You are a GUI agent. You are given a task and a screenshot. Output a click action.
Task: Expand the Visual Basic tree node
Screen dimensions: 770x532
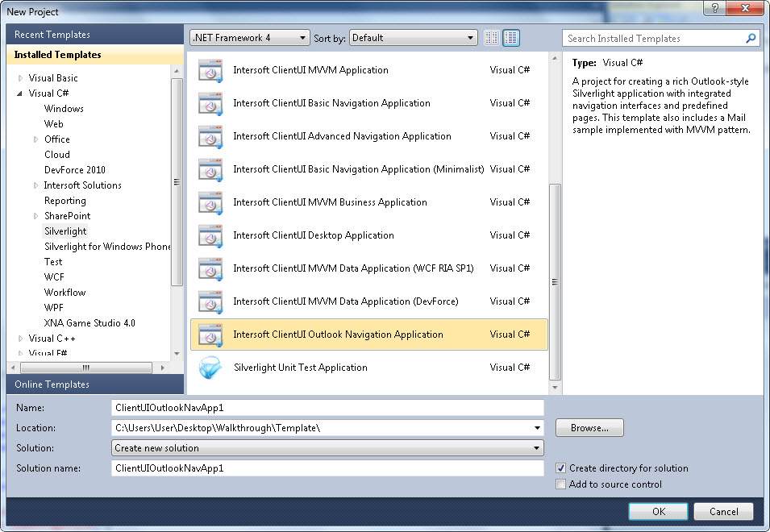click(x=20, y=78)
